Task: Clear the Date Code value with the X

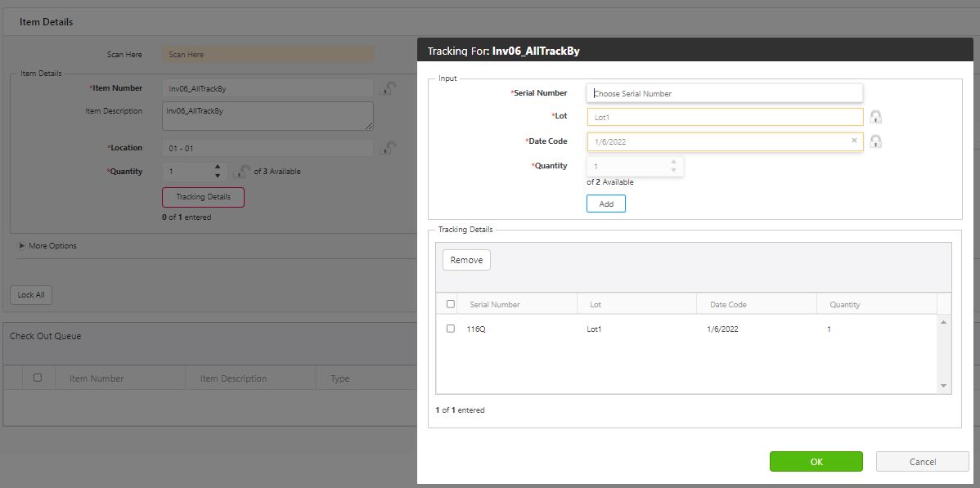Action: point(854,141)
